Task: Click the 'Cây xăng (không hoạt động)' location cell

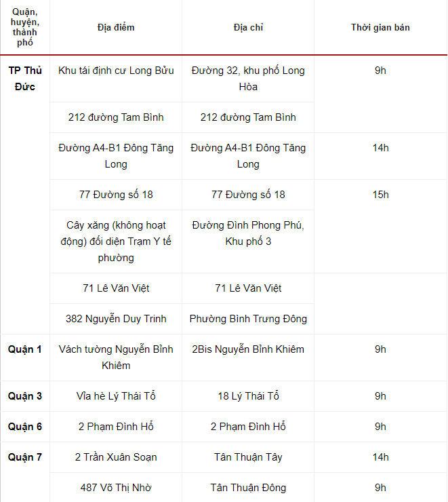Action: pyautogui.click(x=116, y=242)
